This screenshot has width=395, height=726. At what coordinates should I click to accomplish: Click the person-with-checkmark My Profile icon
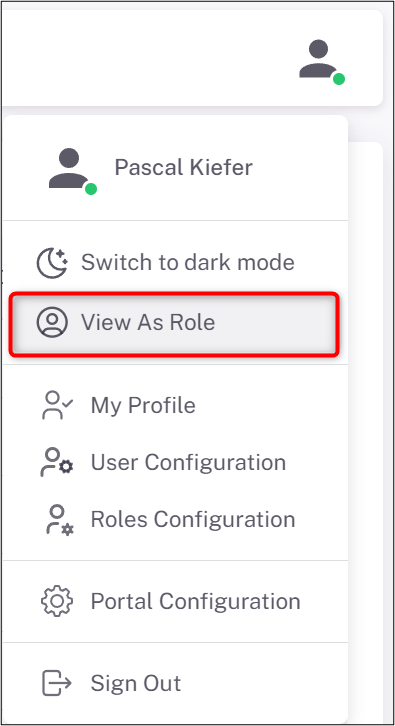click(57, 405)
